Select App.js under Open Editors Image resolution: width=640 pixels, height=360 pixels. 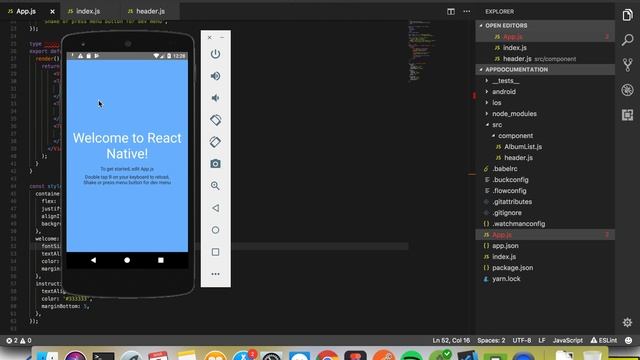point(545,37)
